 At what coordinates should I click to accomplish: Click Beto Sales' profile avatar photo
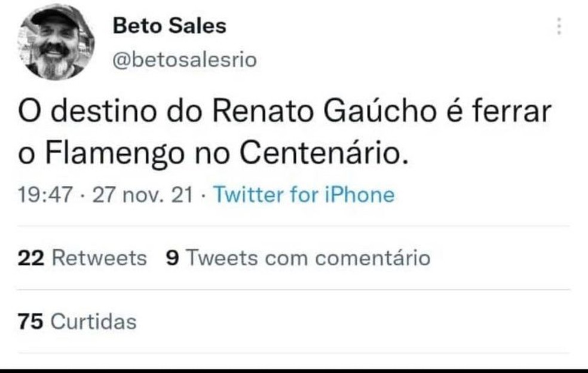coord(57,42)
